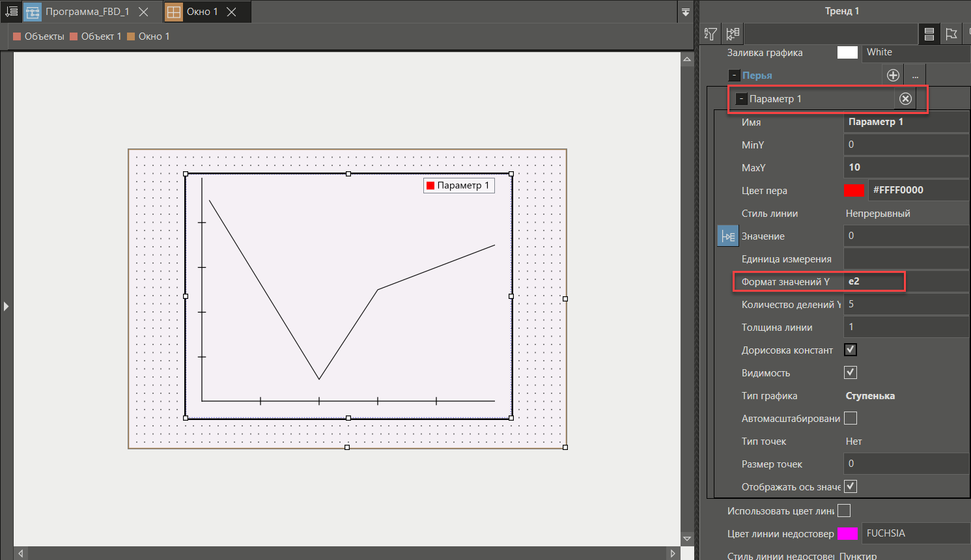Click the Объект 1 breadcrumb link
The image size is (971, 560).
click(101, 36)
